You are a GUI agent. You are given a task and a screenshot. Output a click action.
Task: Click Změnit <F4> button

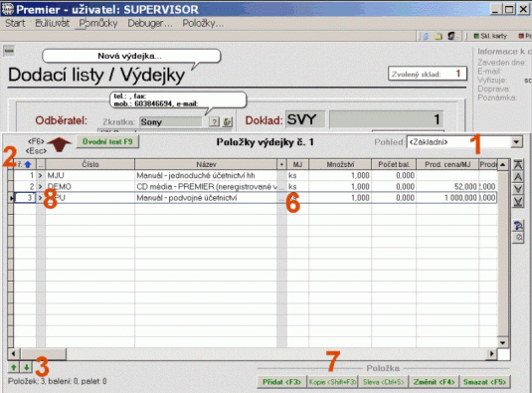[434, 382]
